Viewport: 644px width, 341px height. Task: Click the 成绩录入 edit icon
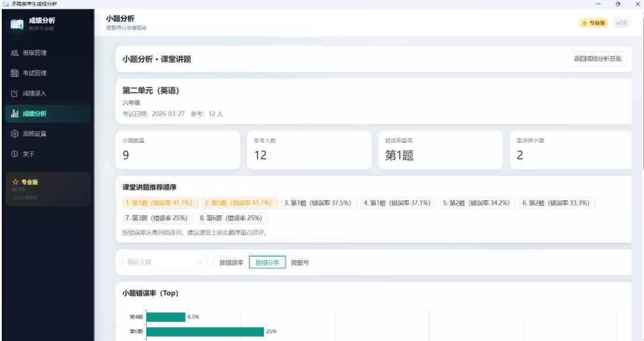[x=14, y=93]
